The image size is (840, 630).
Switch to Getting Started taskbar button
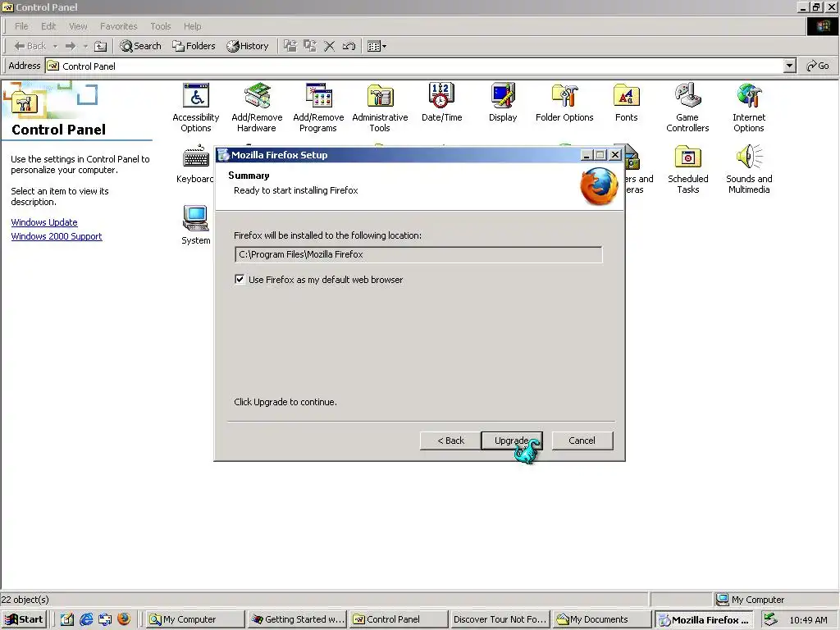297,619
